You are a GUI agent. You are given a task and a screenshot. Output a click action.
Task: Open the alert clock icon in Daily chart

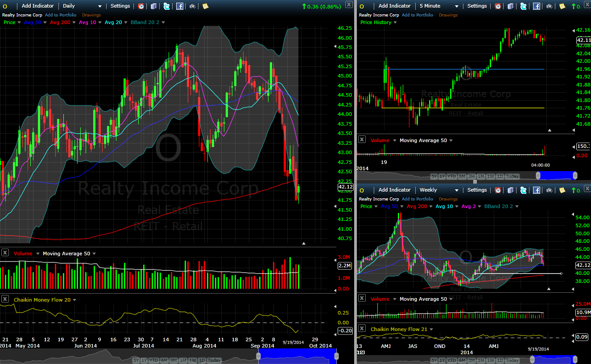click(x=141, y=6)
